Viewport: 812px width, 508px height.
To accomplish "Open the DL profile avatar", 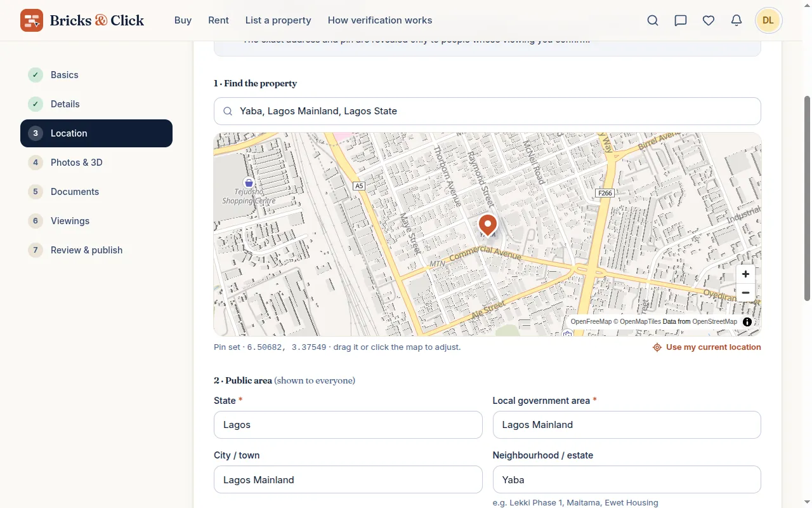I will coord(768,20).
